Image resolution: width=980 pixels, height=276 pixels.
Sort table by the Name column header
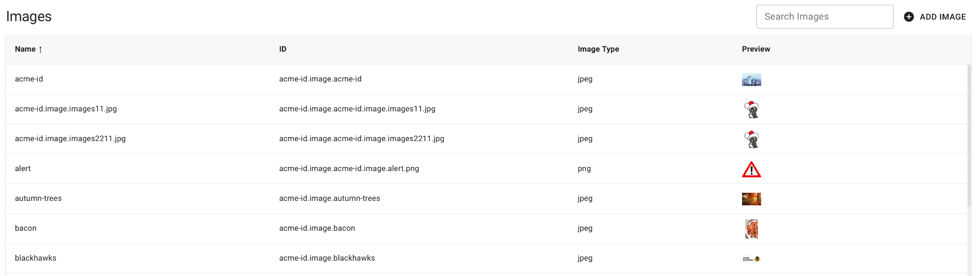click(x=25, y=49)
